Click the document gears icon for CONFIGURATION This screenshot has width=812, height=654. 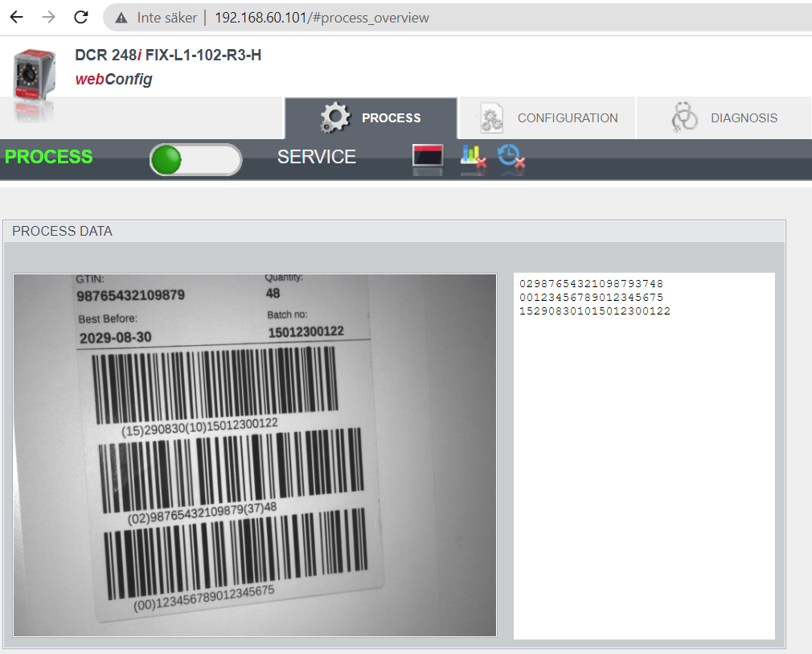[x=491, y=118]
